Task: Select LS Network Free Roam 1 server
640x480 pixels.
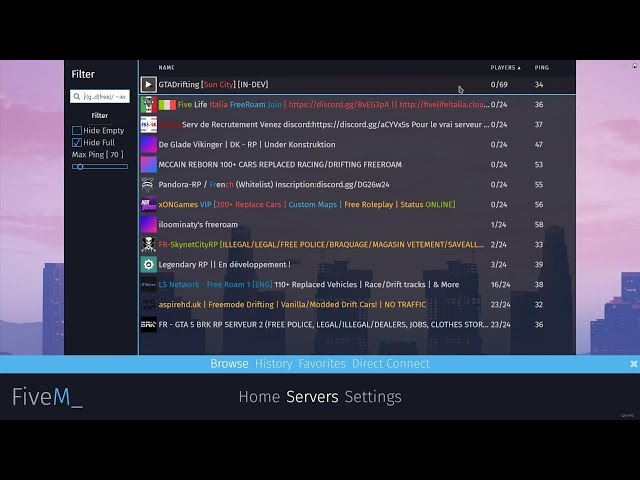Action: [358, 284]
